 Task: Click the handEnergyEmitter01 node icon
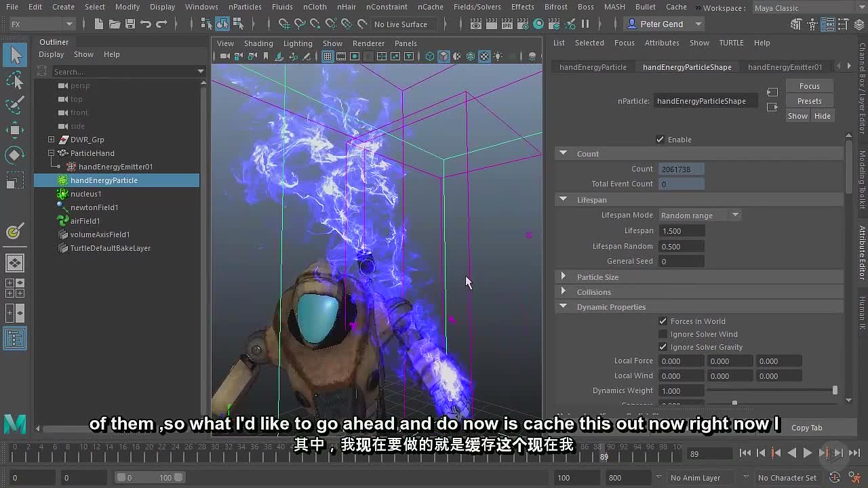coord(71,167)
